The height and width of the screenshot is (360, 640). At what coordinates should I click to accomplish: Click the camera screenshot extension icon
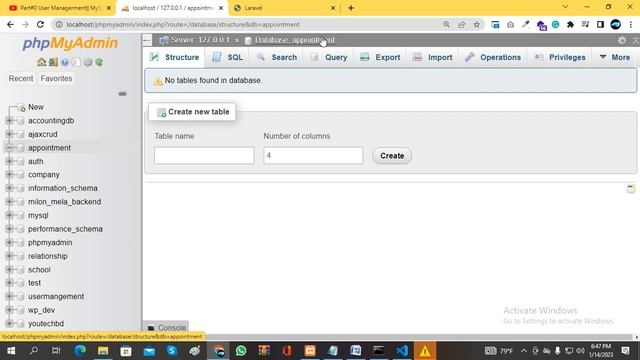coord(510,24)
